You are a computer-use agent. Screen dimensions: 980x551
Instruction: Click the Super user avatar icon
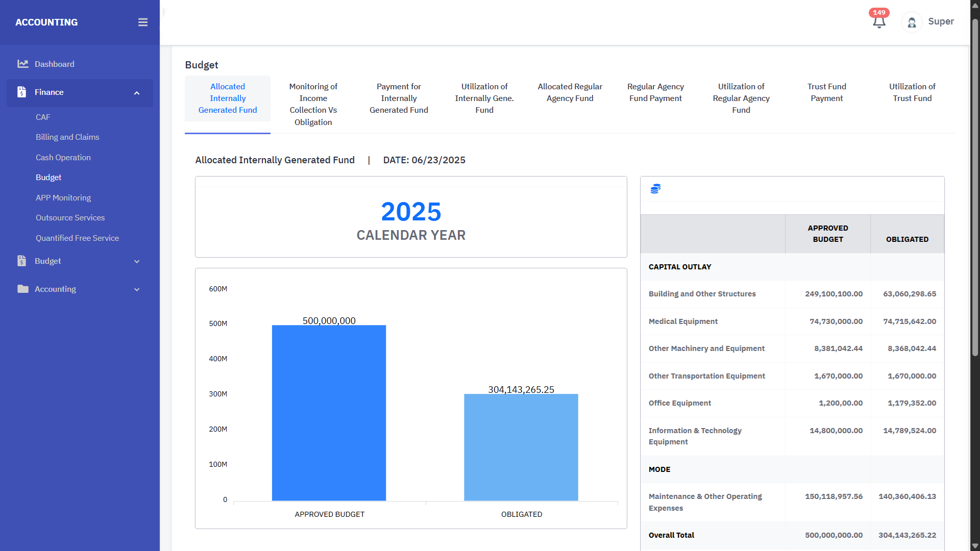click(911, 22)
